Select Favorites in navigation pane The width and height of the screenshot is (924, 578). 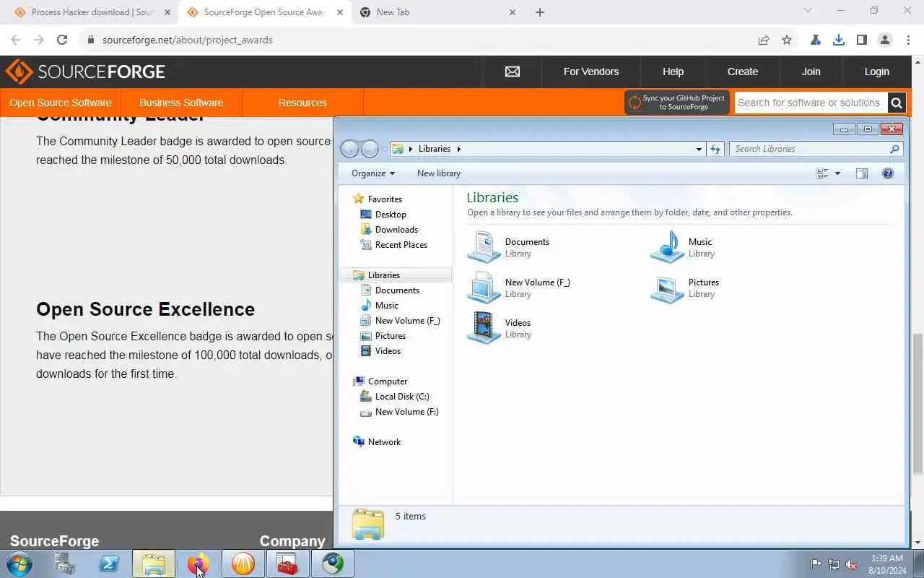click(x=385, y=199)
